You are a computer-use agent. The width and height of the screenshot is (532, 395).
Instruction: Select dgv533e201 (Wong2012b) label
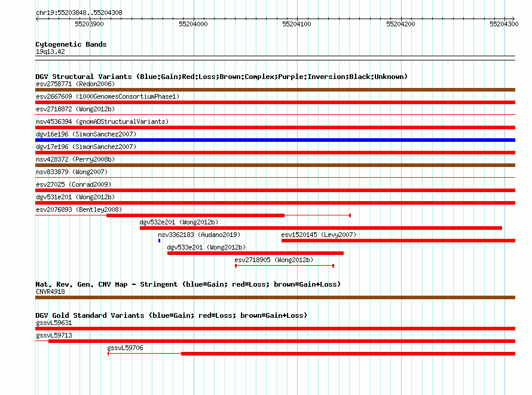coord(206,247)
